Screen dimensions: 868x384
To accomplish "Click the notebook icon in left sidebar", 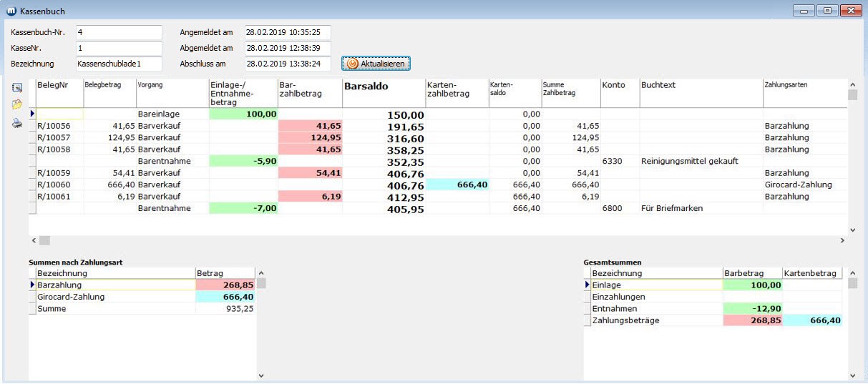I will [x=17, y=88].
